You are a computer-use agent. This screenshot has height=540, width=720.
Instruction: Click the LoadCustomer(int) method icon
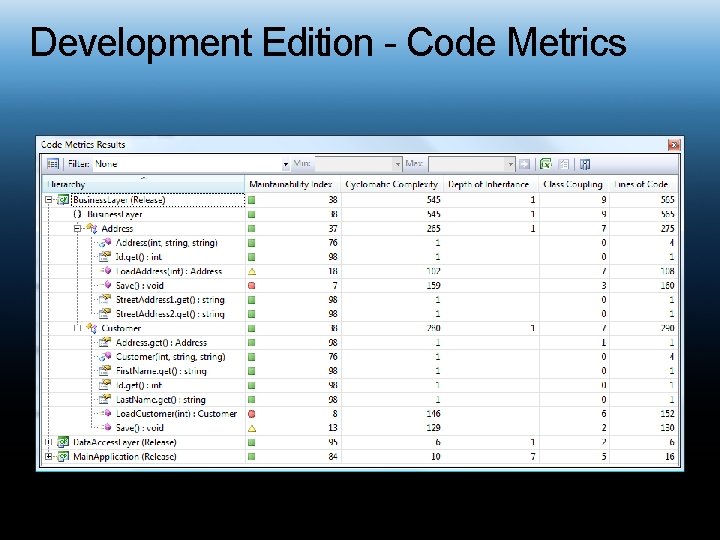(x=106, y=413)
